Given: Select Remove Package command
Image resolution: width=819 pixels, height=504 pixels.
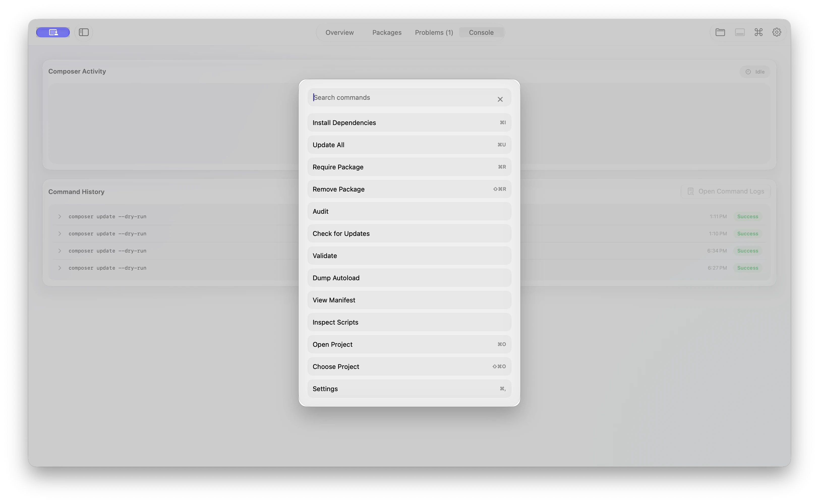Looking at the screenshot, I should coord(409,189).
